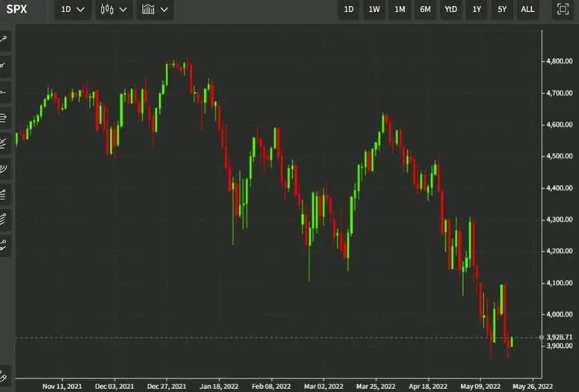
Task: Open the candlestick chart type dropdown
Action: 114,10
